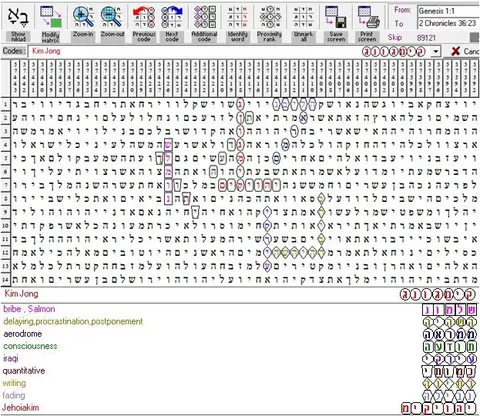The image size is (480, 416).
Task: Click the Hebrew letters beside the Jehoiakim row
Action: [438, 408]
